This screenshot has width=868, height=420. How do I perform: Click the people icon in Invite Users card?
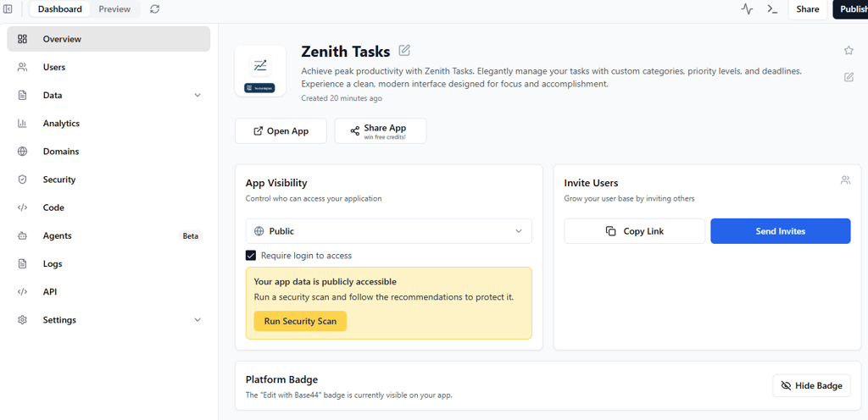[845, 180]
